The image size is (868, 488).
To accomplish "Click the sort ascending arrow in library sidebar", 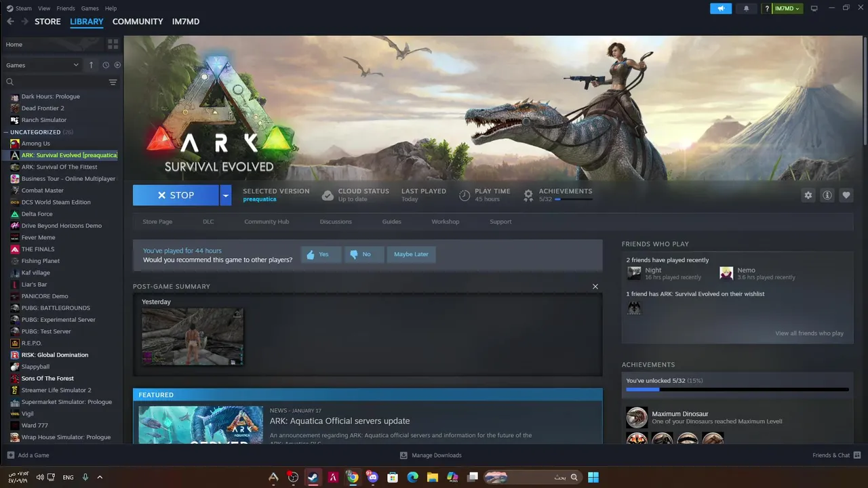I will (x=91, y=65).
